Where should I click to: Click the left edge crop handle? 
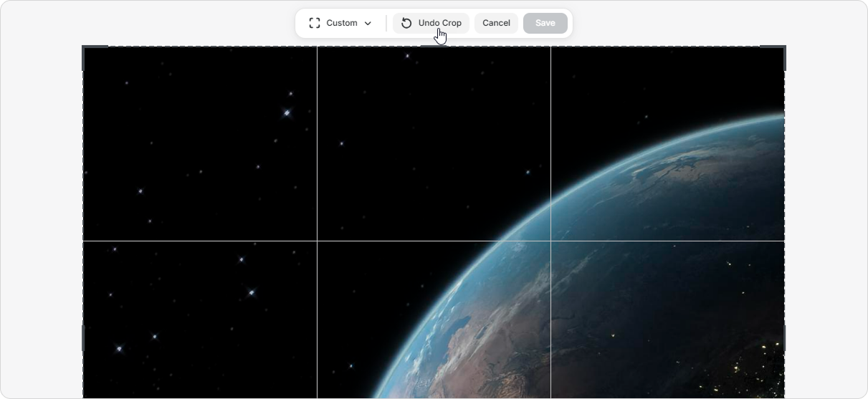(83, 338)
